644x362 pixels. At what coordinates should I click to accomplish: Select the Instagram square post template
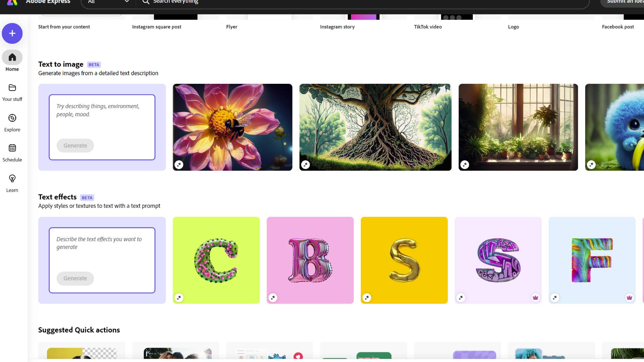point(176,16)
